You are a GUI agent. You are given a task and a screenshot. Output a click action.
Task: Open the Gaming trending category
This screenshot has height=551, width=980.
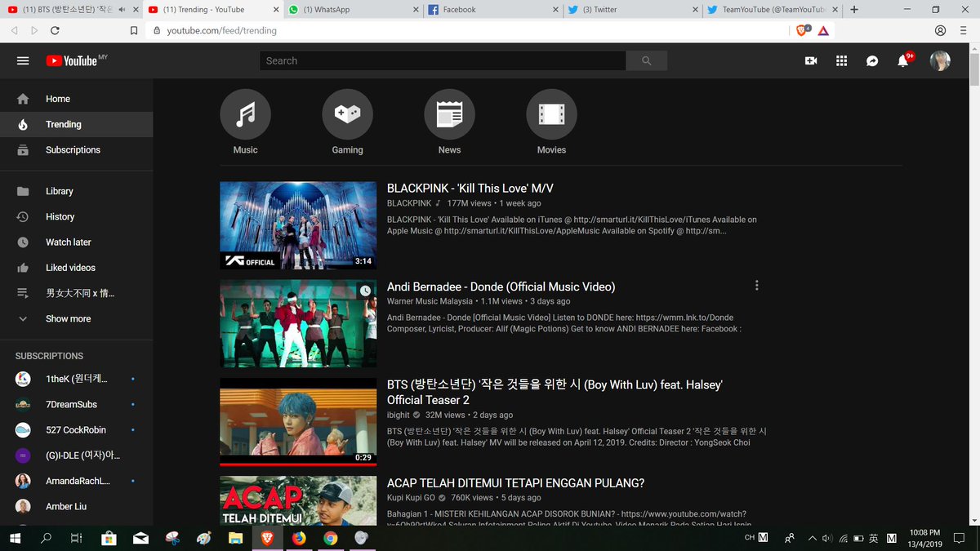tap(347, 122)
